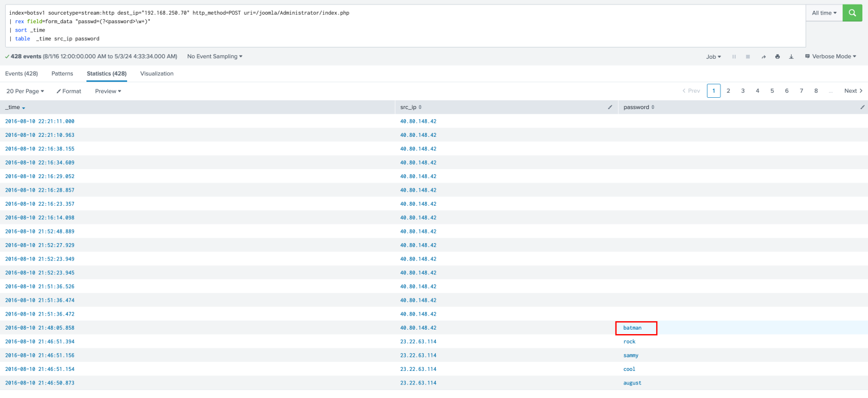This screenshot has height=398, width=868.
Task: Switch to the Events (428) tab
Action: [21, 73]
